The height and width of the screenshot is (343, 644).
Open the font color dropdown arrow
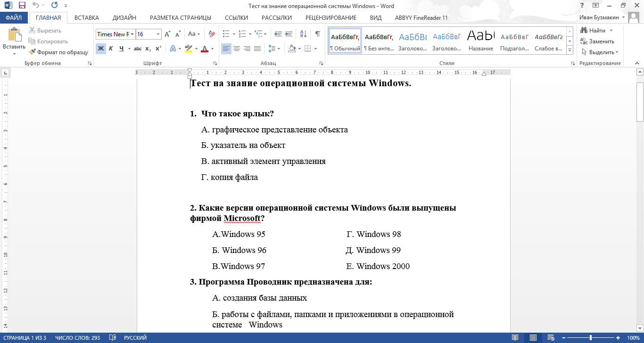[212, 49]
